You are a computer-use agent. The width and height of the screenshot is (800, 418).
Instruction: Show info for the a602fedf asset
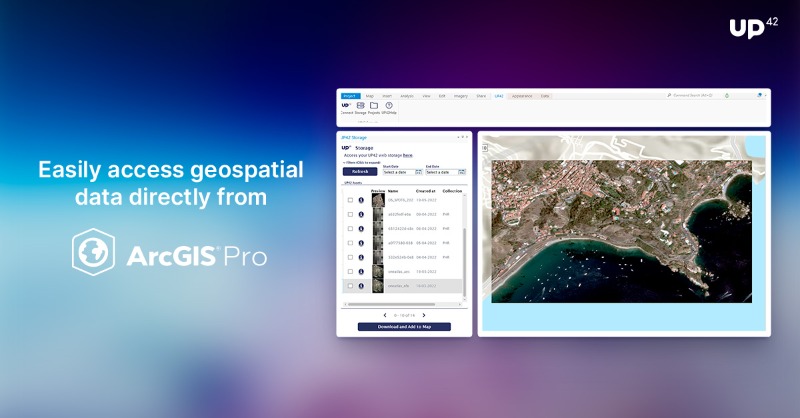point(361,214)
